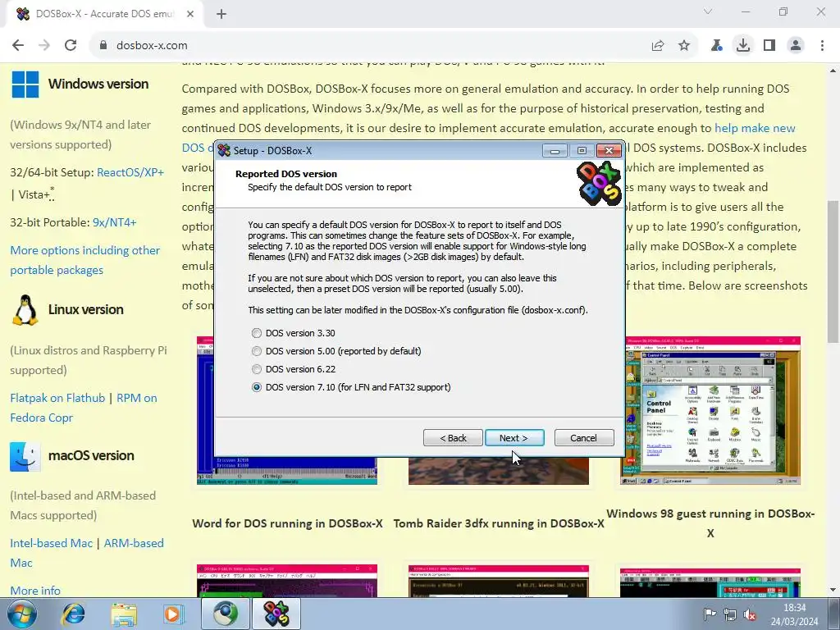
Task: Click scrollbar up arrow on page
Action: click(833, 71)
